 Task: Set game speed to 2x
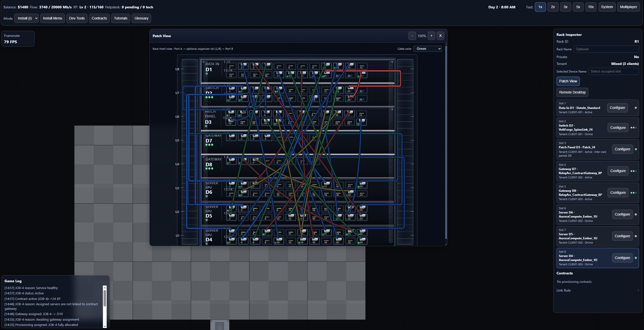coord(553,7)
